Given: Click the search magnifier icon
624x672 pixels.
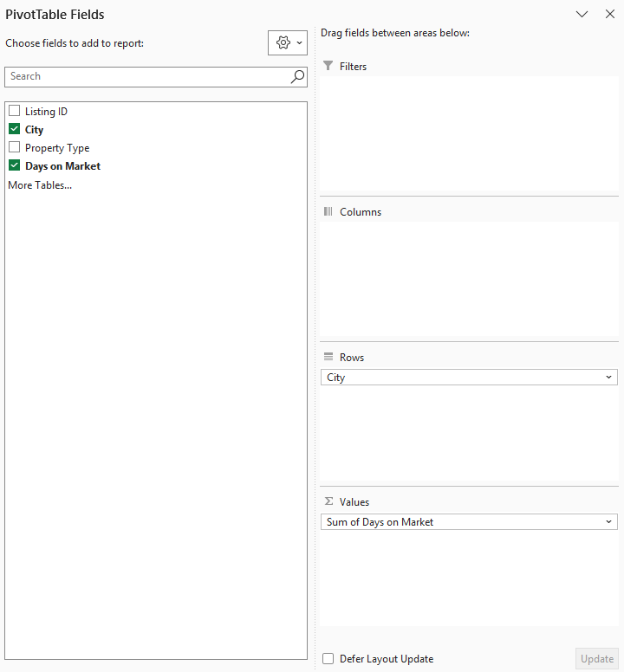Looking at the screenshot, I should coord(297,77).
